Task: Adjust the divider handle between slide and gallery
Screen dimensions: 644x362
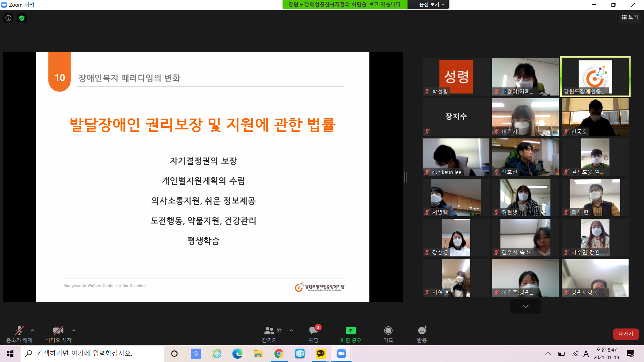Action: point(406,177)
